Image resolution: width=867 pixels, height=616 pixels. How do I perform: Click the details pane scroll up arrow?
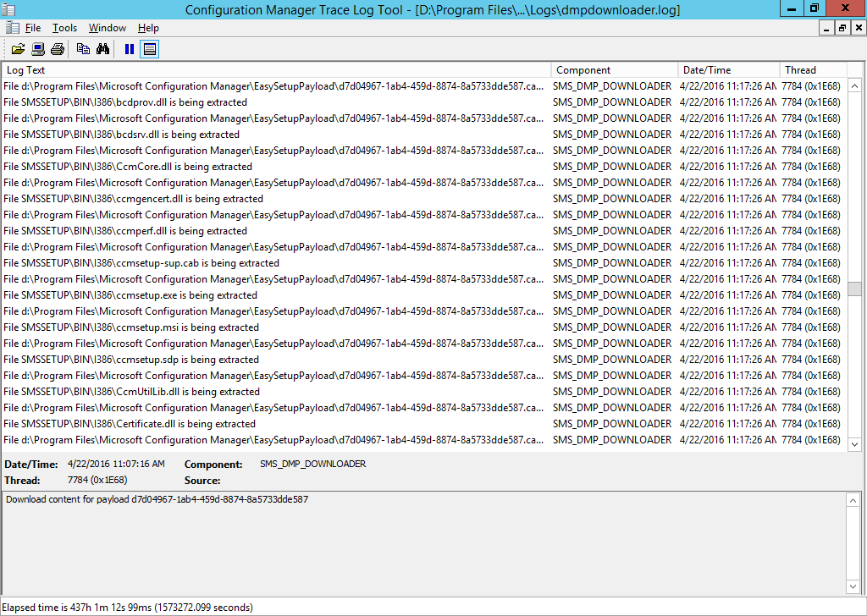[x=853, y=501]
